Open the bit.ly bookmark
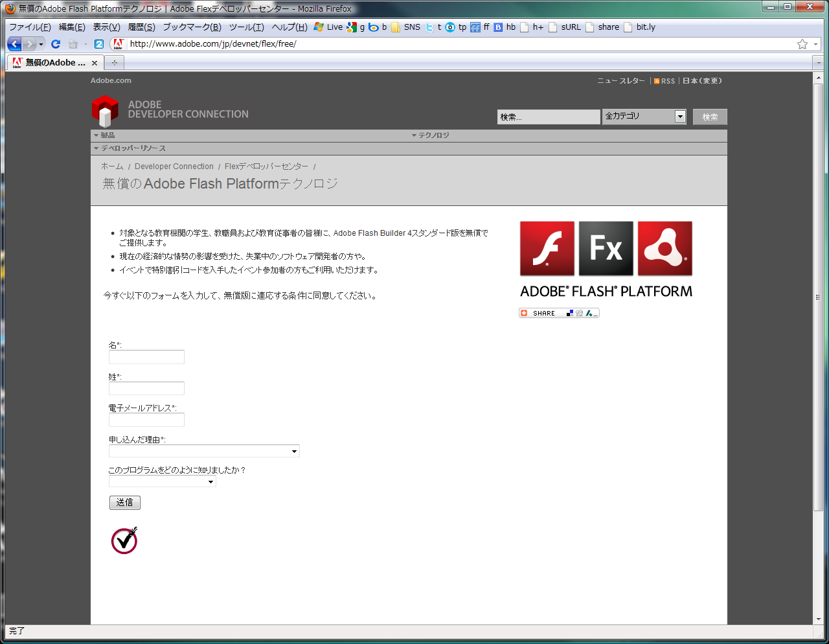Viewport: 829px width, 644px height. (x=639, y=27)
